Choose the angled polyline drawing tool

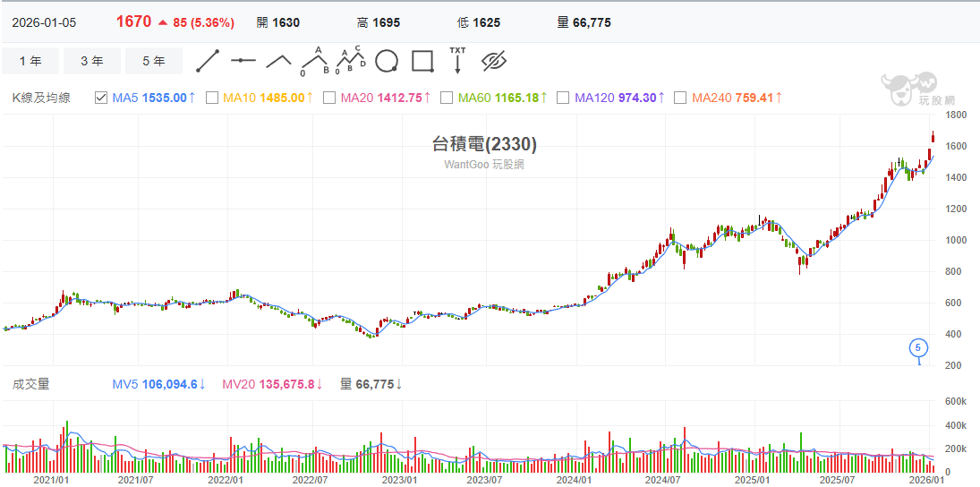coord(278,61)
